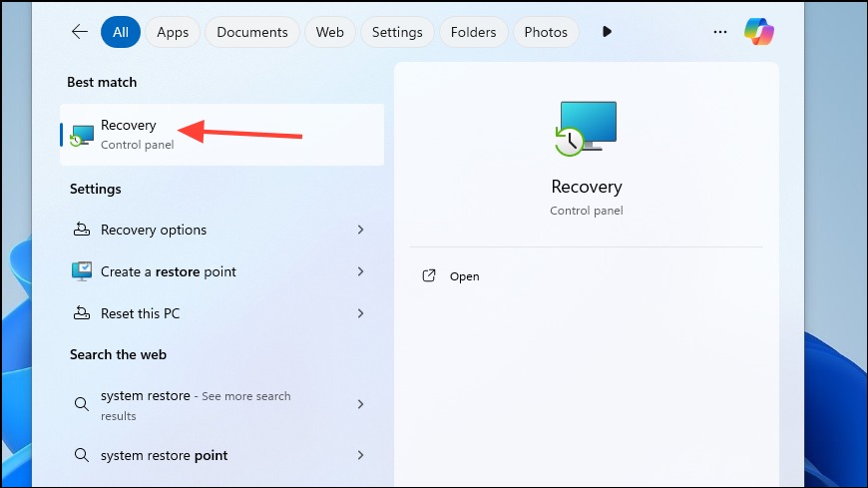Screen dimensions: 868x488
Task: Click the open-external icon beside Open
Action: pos(429,275)
